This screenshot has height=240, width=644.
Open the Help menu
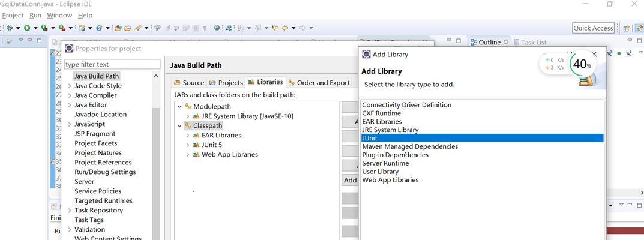pyautogui.click(x=85, y=15)
